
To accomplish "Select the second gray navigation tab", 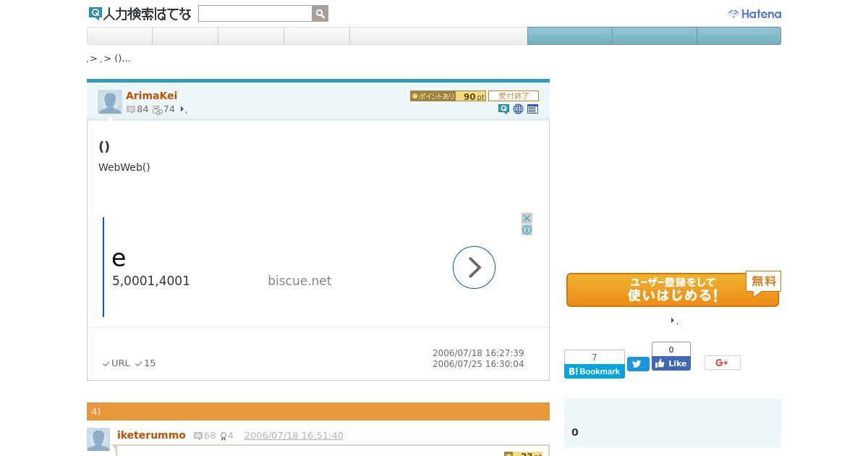I will [x=185, y=35].
